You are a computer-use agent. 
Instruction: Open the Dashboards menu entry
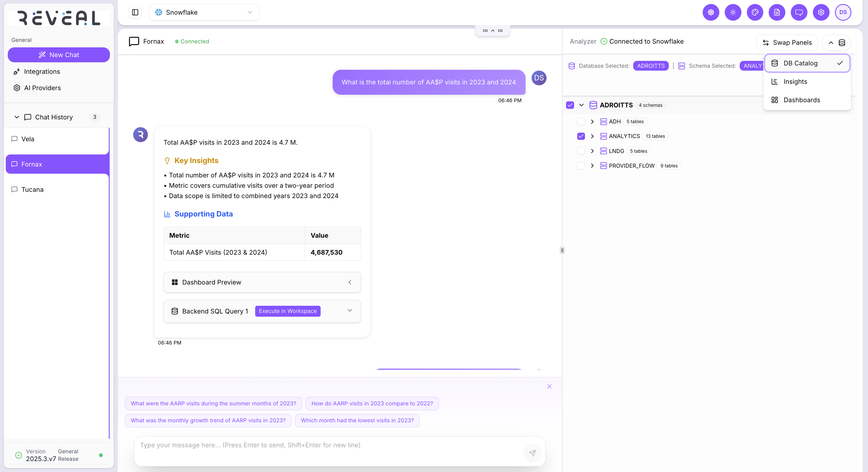tap(802, 100)
